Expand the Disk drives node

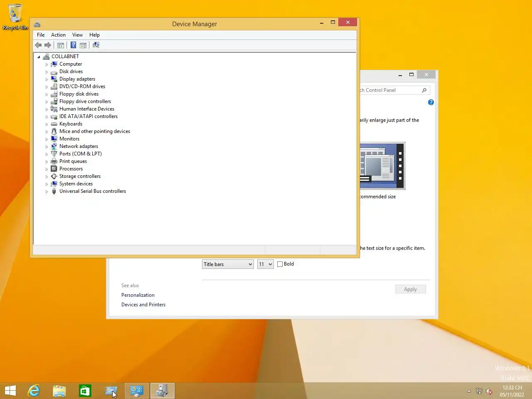[47, 72]
